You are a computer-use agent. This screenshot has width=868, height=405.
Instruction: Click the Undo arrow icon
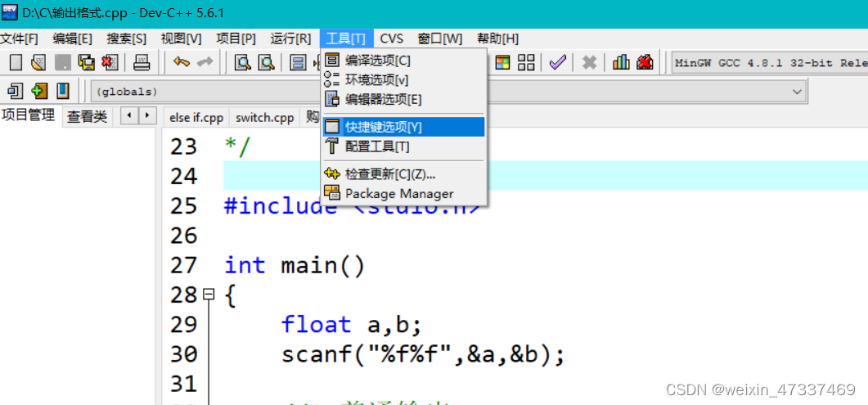[x=181, y=62]
